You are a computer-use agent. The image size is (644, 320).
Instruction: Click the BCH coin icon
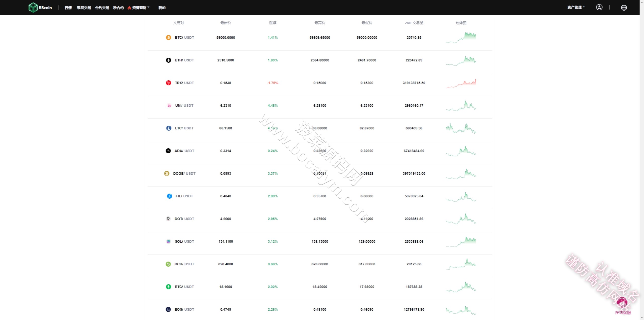coord(168,264)
